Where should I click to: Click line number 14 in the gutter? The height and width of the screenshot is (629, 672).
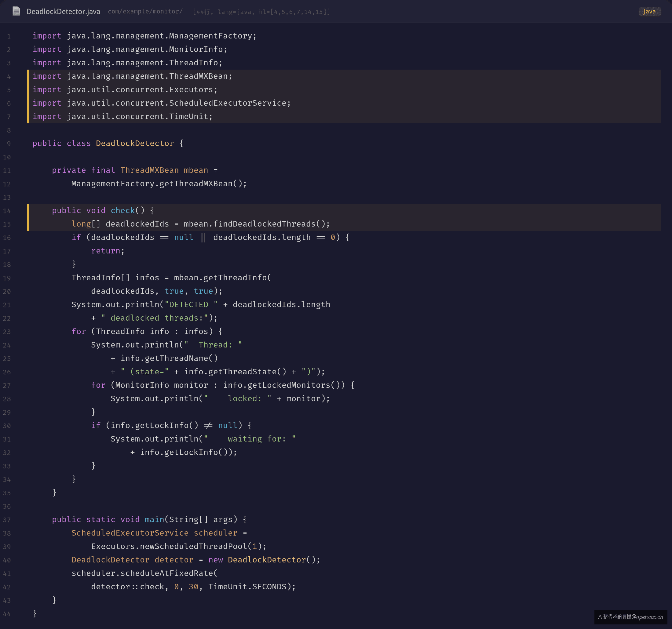[x=7, y=211]
